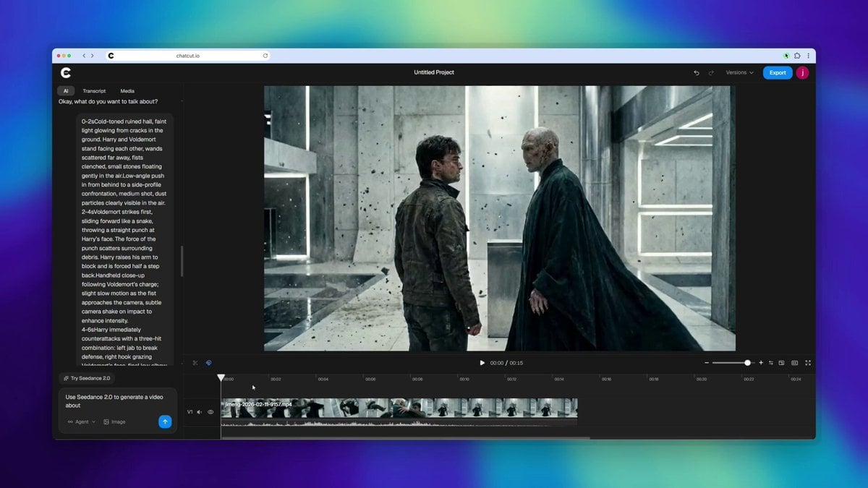Go forward in the browser

[x=92, y=56]
